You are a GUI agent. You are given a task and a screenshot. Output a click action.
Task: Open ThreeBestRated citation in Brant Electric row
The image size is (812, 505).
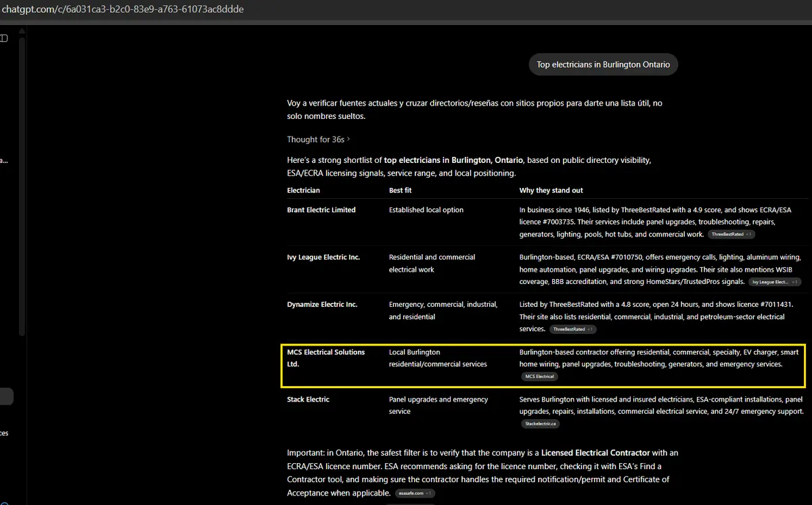(731, 235)
